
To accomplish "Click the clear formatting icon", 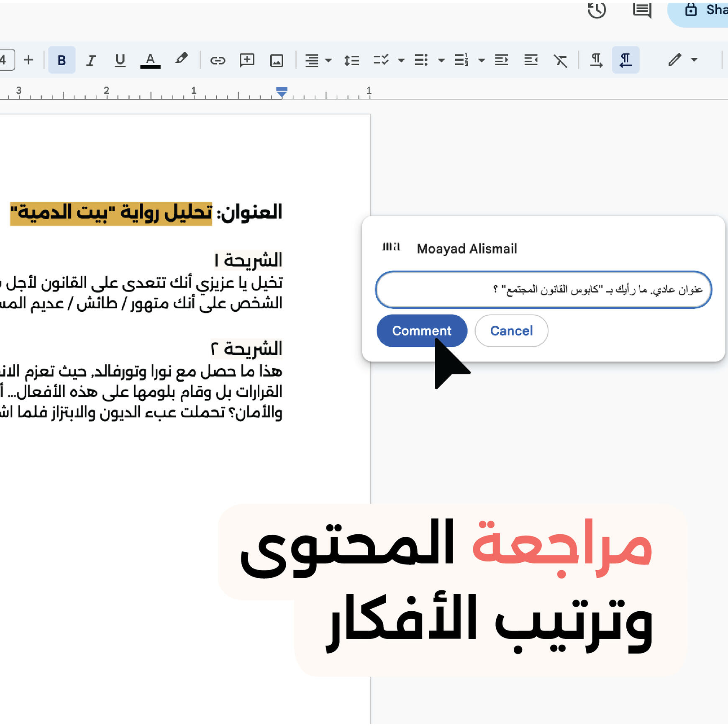I will [561, 60].
